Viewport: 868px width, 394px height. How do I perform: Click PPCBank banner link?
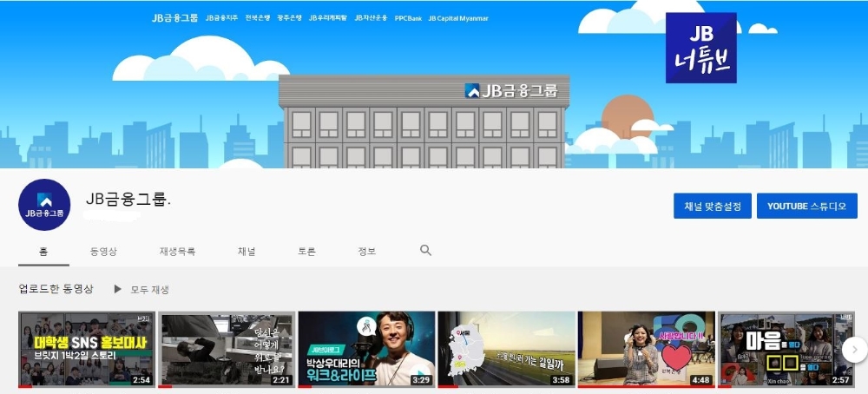(x=408, y=18)
